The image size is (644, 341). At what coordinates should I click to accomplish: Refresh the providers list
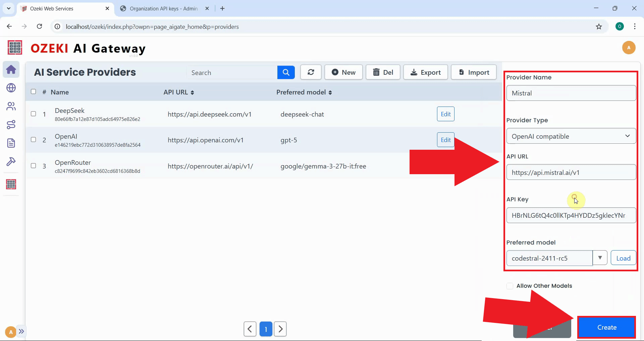click(311, 72)
